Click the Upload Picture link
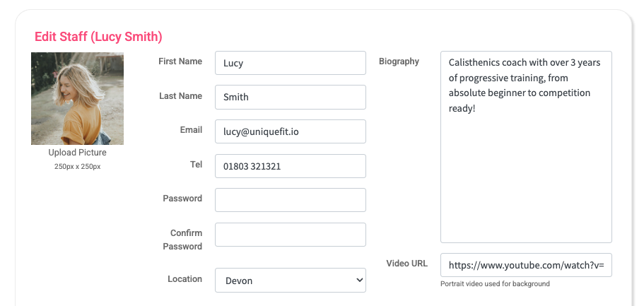Screen dimensions: 644x306 tap(77, 153)
